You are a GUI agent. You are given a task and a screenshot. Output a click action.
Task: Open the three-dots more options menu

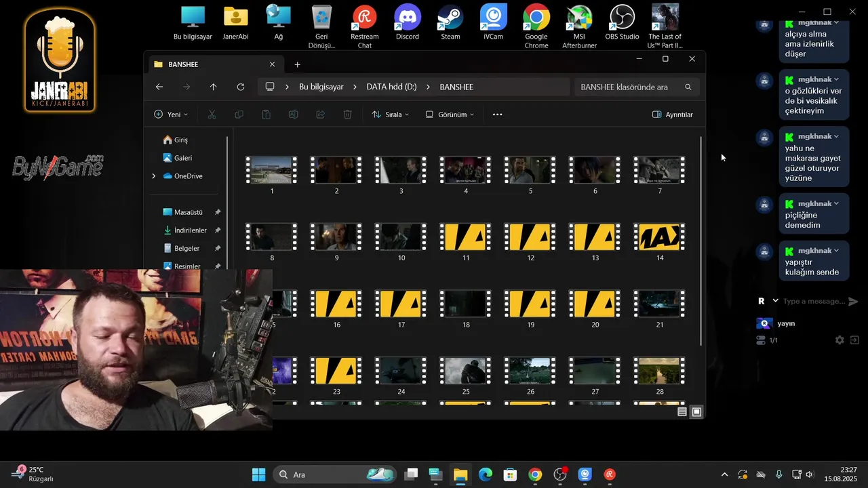click(x=497, y=115)
